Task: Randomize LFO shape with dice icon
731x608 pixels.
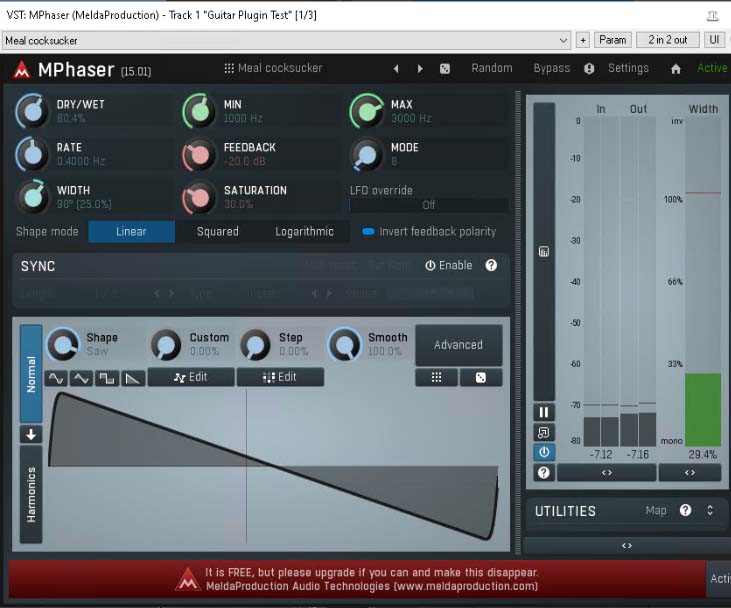Action: [481, 377]
